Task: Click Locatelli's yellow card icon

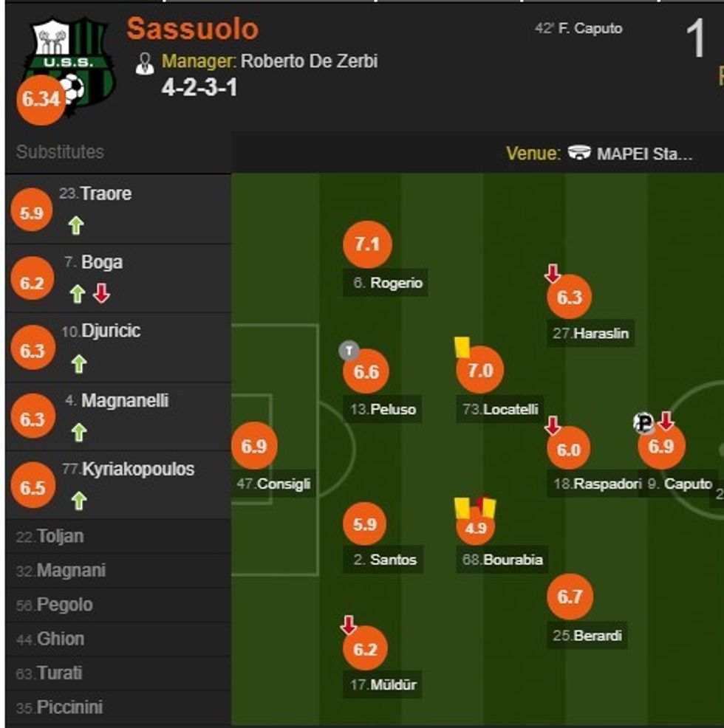Action: tap(462, 347)
